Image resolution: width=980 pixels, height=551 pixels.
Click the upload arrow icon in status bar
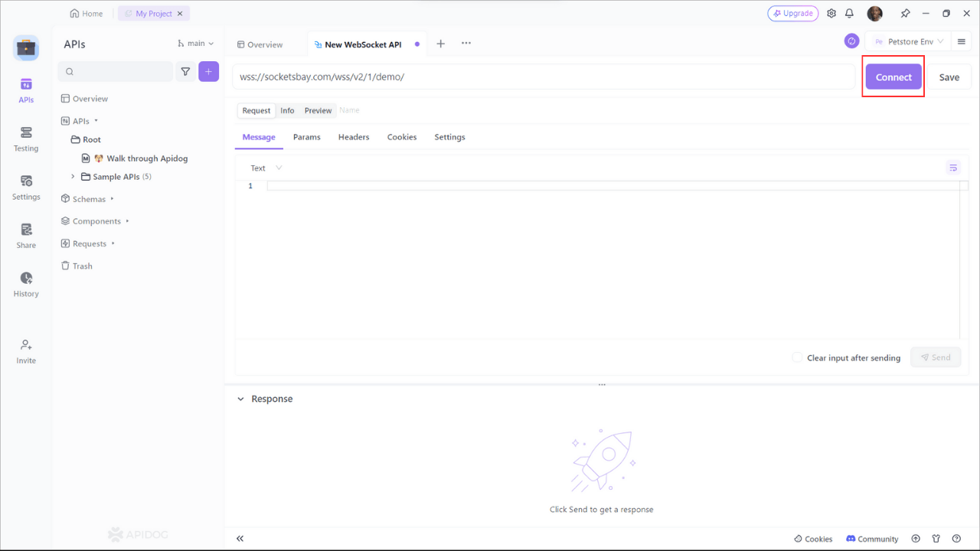click(x=916, y=539)
